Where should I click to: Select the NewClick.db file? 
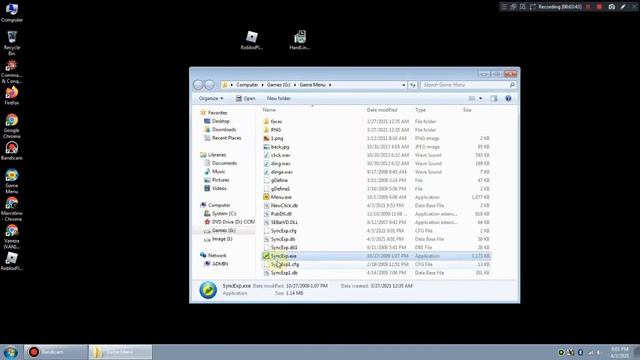pos(284,205)
